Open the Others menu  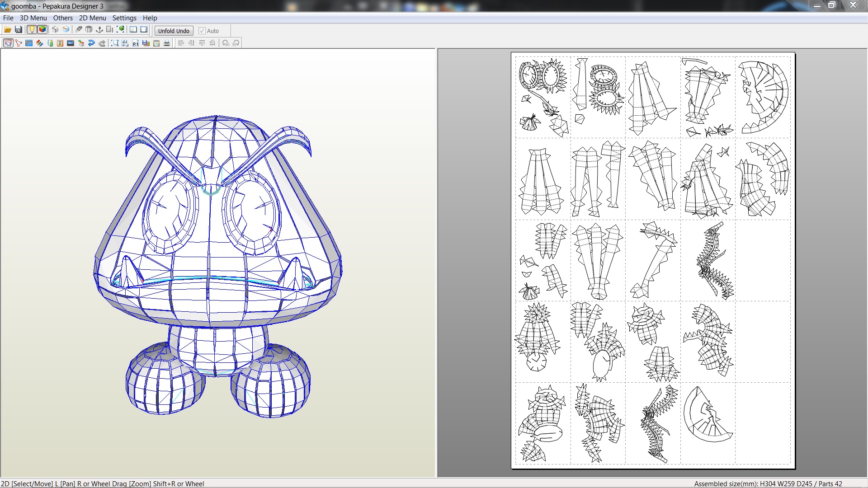(63, 18)
